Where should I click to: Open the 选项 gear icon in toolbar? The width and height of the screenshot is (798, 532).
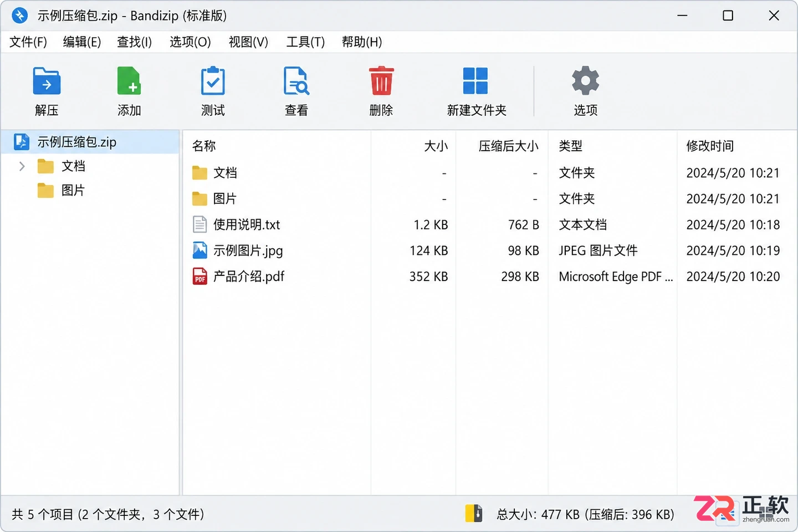coord(586,81)
